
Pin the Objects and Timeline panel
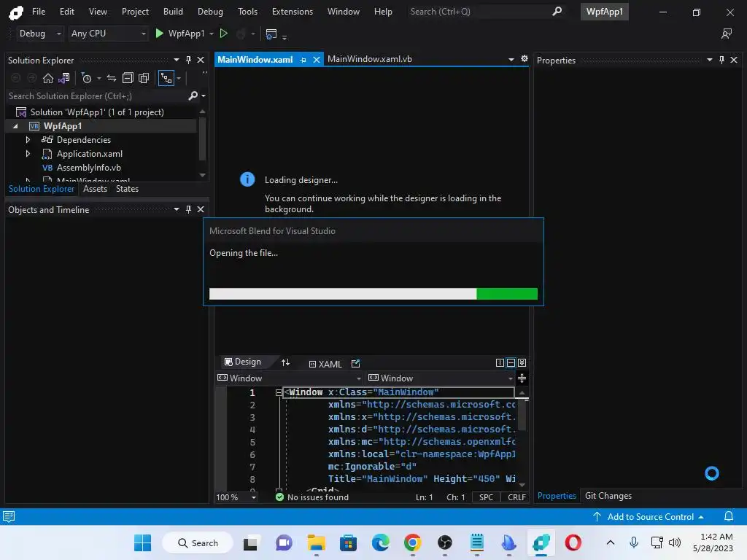pos(188,209)
